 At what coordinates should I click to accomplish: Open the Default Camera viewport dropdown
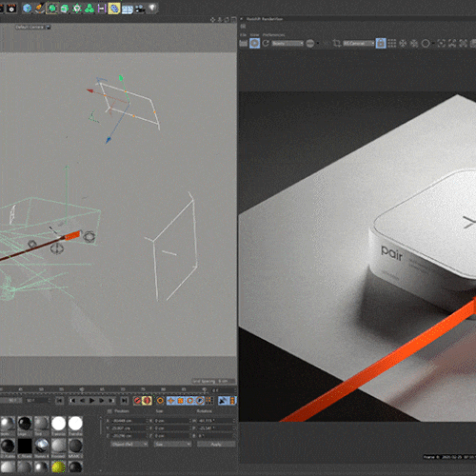pos(33,28)
